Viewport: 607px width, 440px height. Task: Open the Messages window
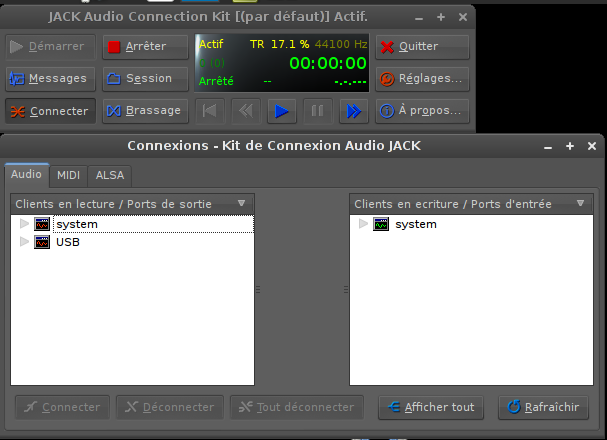click(x=50, y=79)
